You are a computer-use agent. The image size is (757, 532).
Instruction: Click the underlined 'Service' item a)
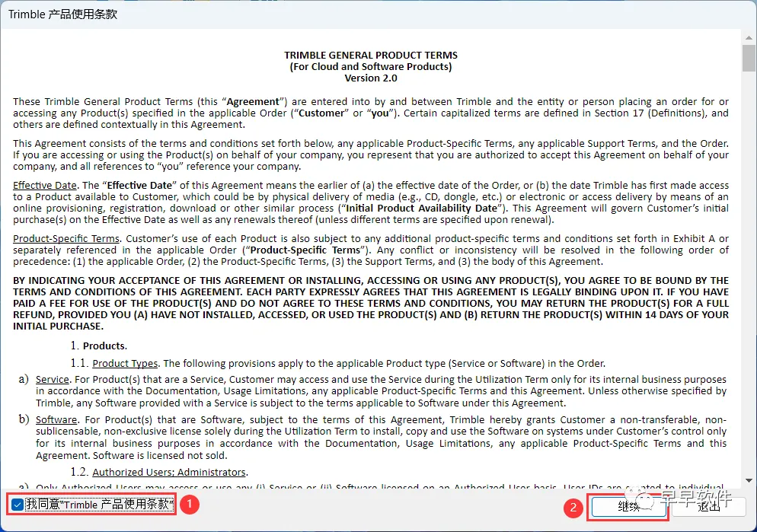[52, 380]
